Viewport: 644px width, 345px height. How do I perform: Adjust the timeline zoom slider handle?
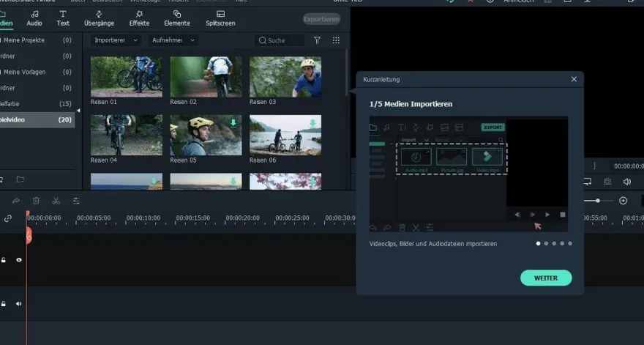click(598, 201)
